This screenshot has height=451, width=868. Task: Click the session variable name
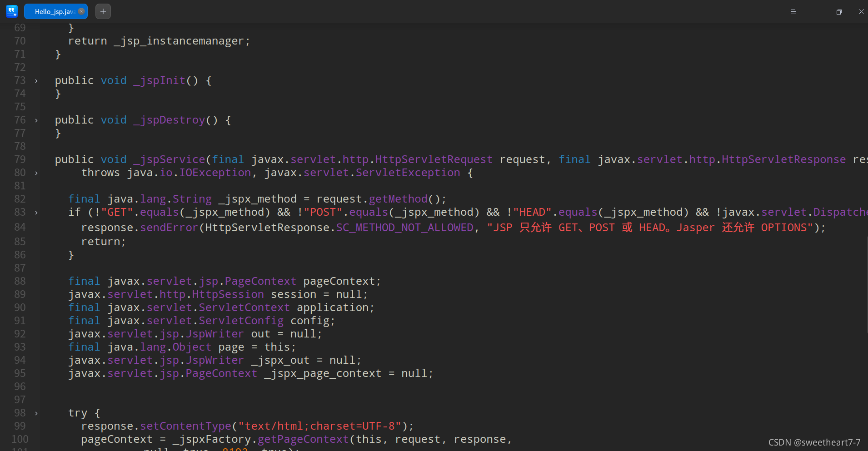pyautogui.click(x=293, y=295)
